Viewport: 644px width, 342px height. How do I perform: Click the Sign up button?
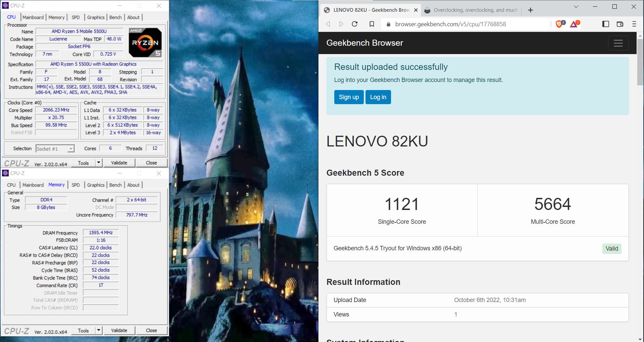[x=349, y=97]
